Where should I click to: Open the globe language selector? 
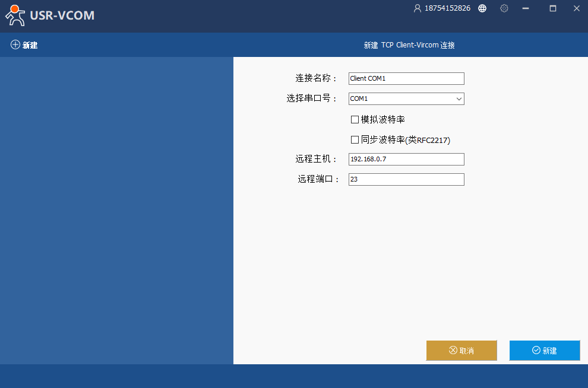482,8
